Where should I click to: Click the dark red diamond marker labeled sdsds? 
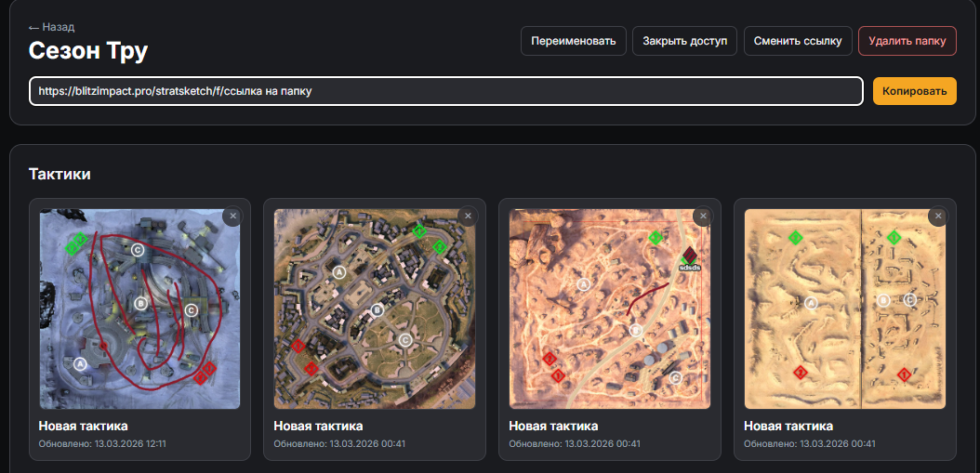[x=689, y=255]
